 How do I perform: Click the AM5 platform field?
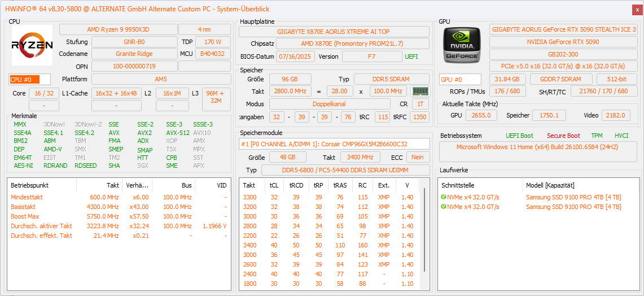pyautogui.click(x=161, y=79)
